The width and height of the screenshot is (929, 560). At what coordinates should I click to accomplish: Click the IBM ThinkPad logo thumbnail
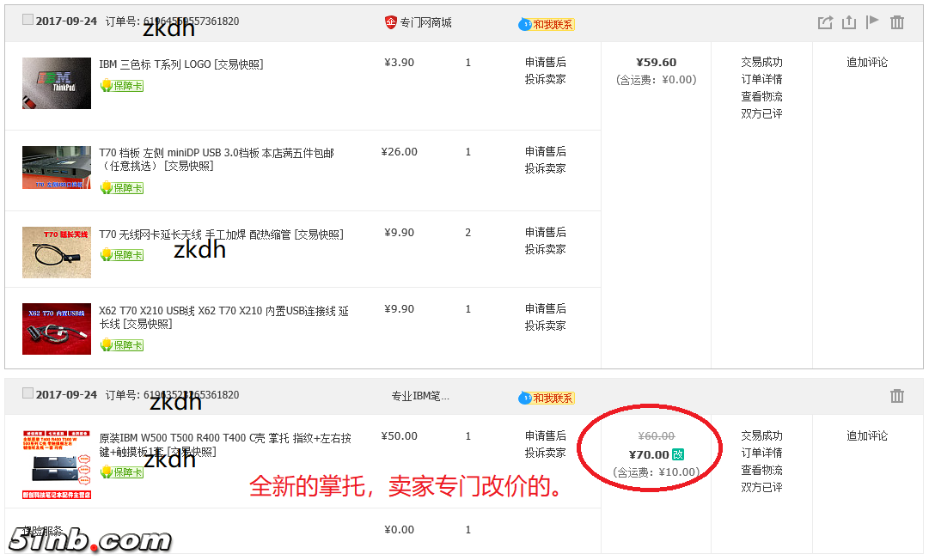[56, 82]
